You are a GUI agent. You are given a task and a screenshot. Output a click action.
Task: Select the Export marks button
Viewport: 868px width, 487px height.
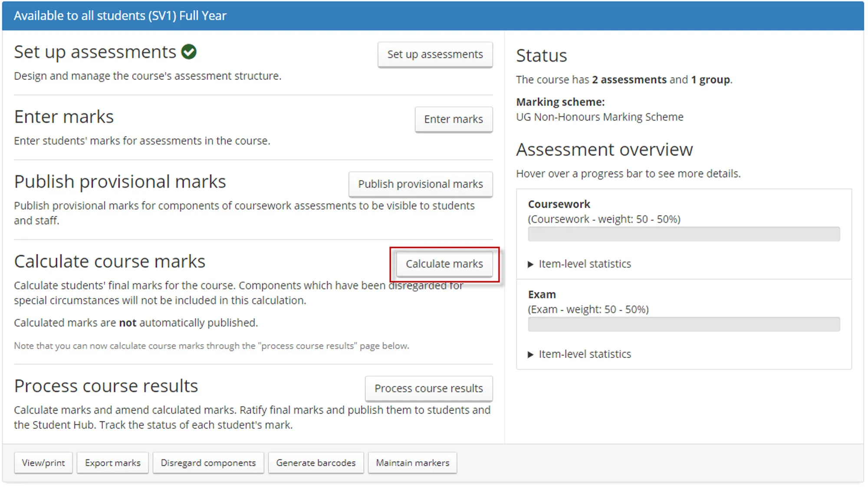coord(112,463)
